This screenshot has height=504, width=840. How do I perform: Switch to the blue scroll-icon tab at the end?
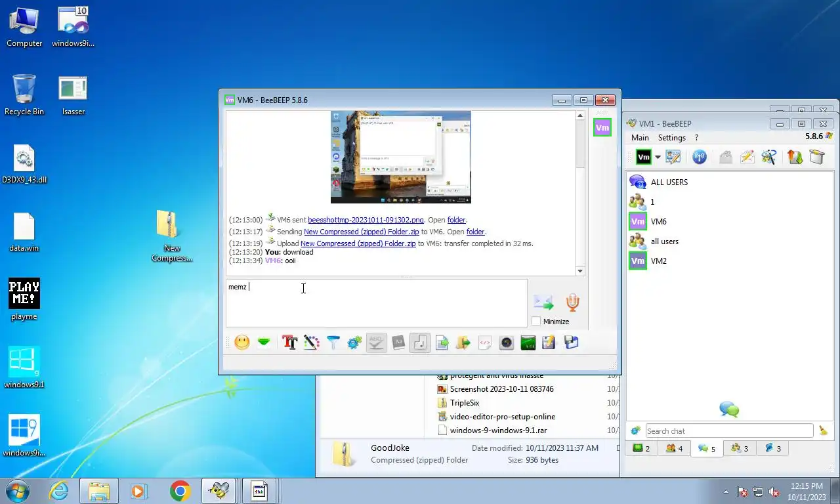point(772,449)
